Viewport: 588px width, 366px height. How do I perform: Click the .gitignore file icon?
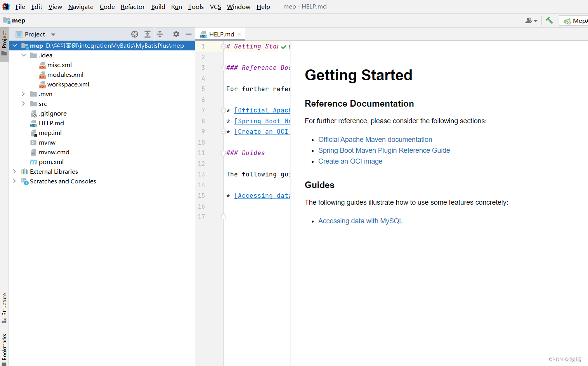tap(33, 114)
